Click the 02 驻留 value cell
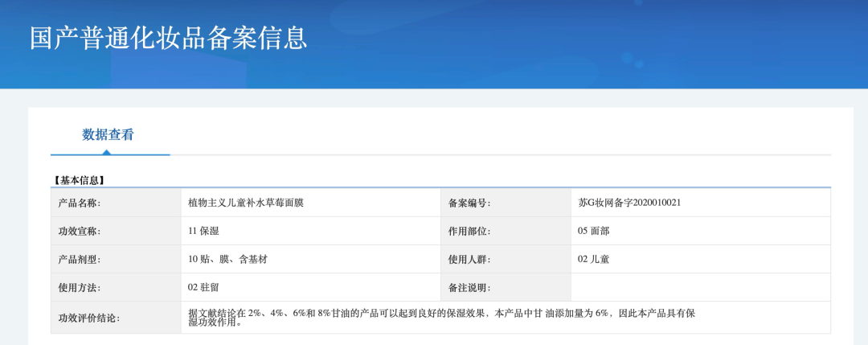Screen dimensions: 868x345 click(x=203, y=287)
